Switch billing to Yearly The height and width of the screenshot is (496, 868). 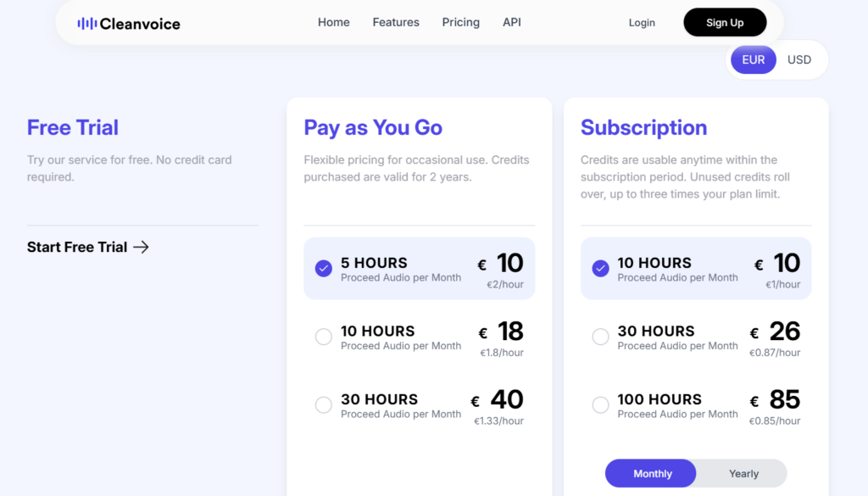(x=743, y=473)
